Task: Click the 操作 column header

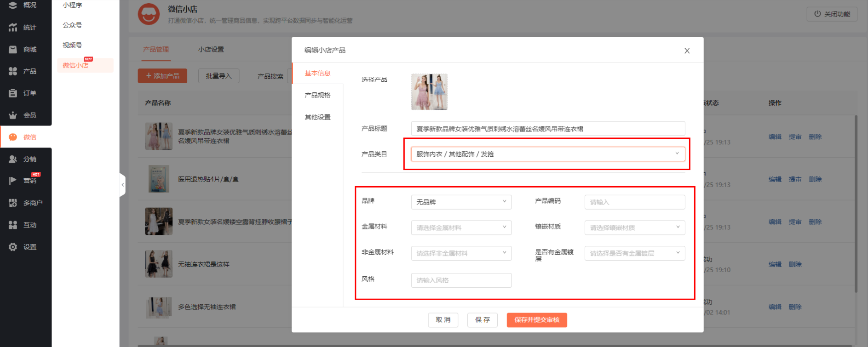Action: coord(775,103)
